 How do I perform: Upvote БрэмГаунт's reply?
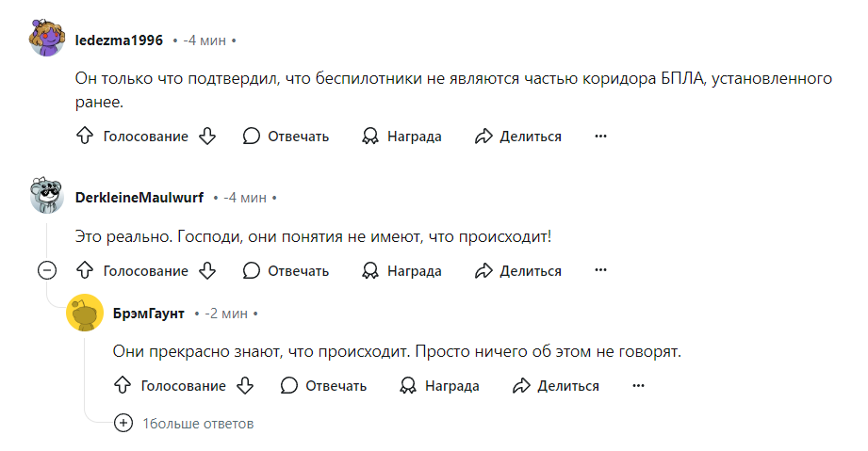tap(123, 385)
